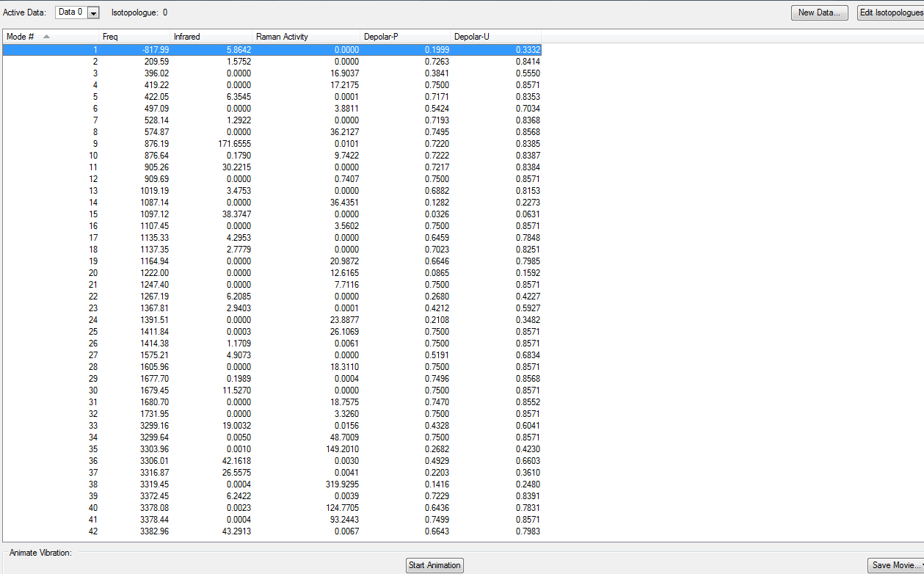The width and height of the screenshot is (924, 574).
Task: Start the vibration animation
Action: pos(434,565)
